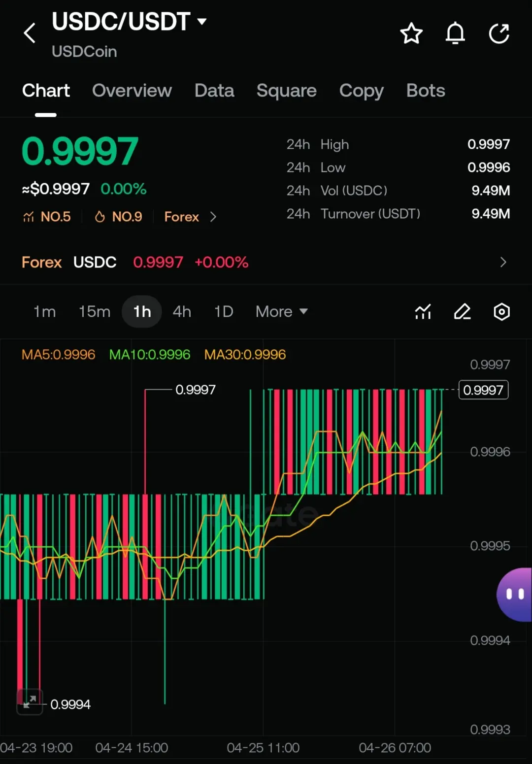The image size is (532, 764).
Task: Tap the 24h Low value 0.9996
Action: pos(489,167)
